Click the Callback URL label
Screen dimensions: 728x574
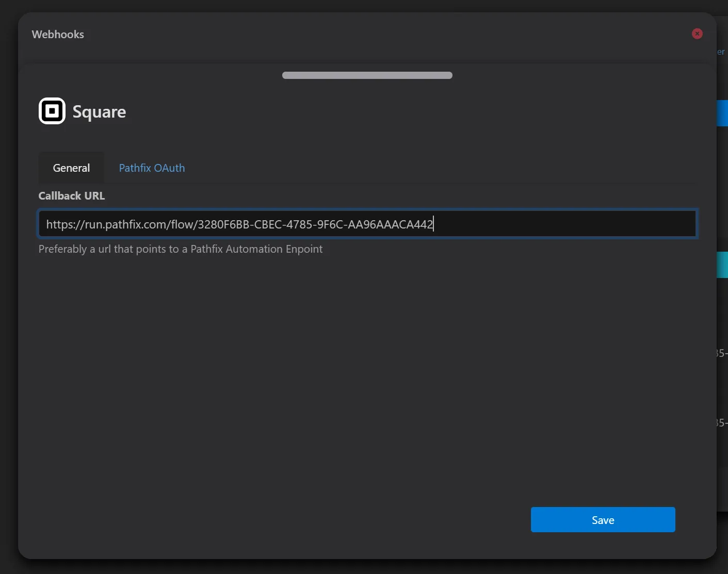[x=72, y=196]
